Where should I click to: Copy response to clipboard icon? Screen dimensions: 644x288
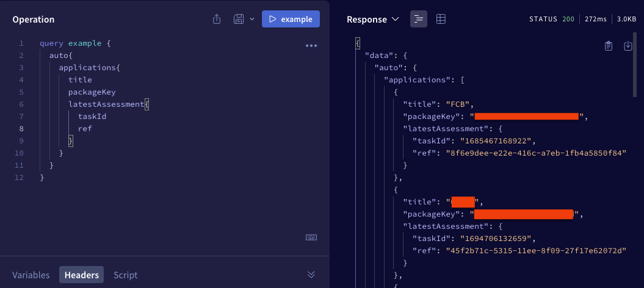coord(608,46)
